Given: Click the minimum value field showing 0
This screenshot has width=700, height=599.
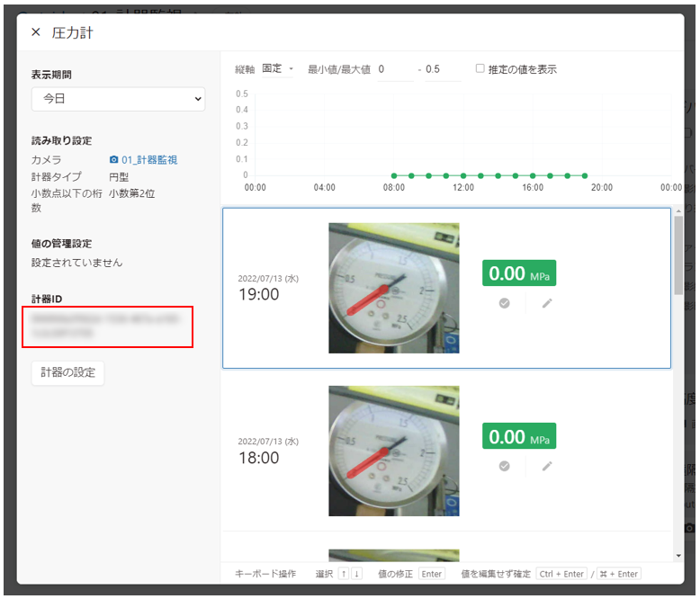Looking at the screenshot, I should click(396, 69).
